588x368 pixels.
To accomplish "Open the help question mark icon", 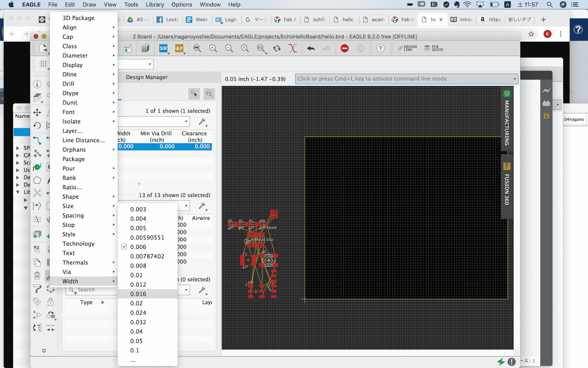I will point(380,48).
